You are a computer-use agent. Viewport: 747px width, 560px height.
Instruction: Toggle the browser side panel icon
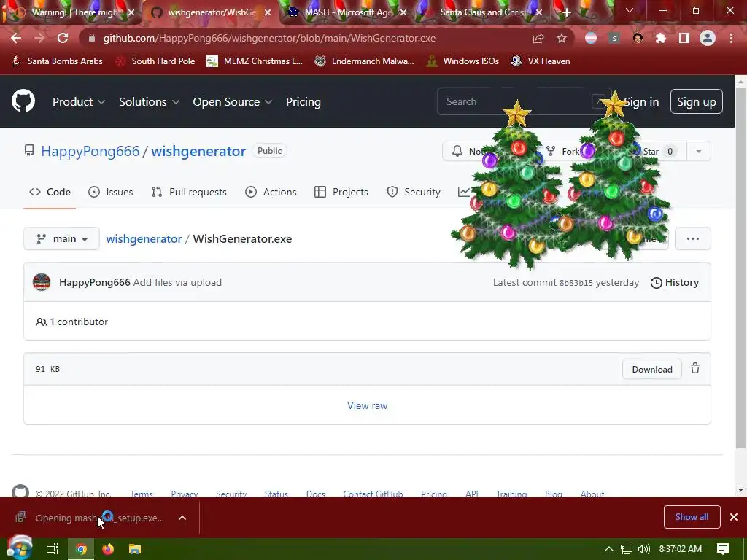click(x=684, y=38)
